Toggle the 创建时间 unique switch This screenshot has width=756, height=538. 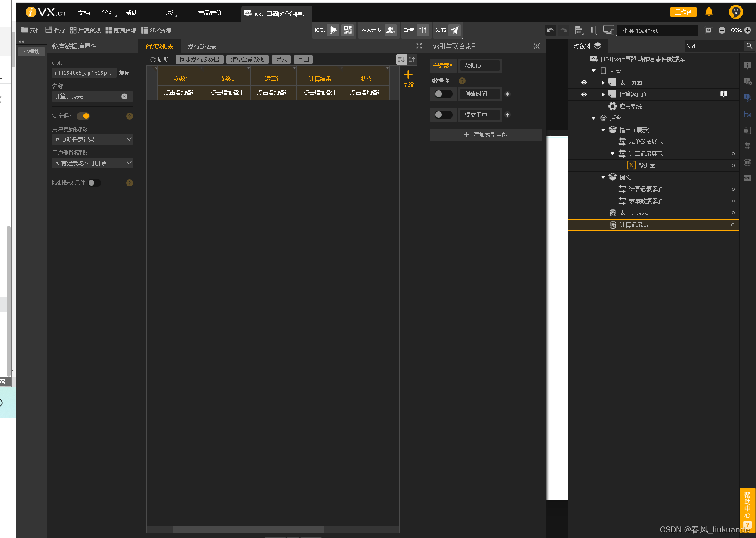(443, 94)
